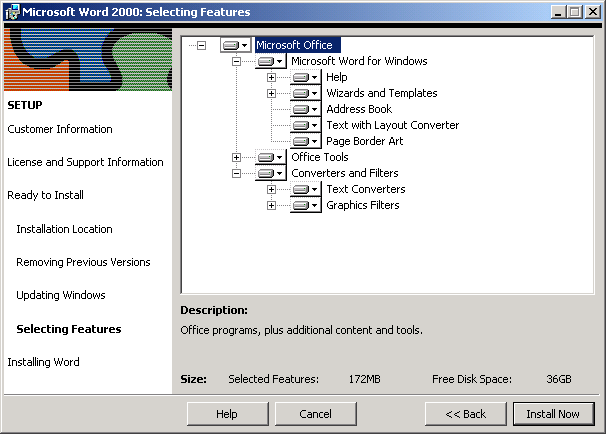Click the Install Now button
This screenshot has height=434, width=606.
[553, 414]
